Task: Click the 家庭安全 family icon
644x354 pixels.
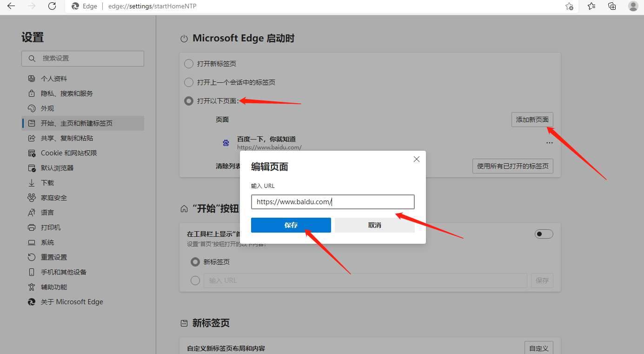Action: click(x=32, y=198)
